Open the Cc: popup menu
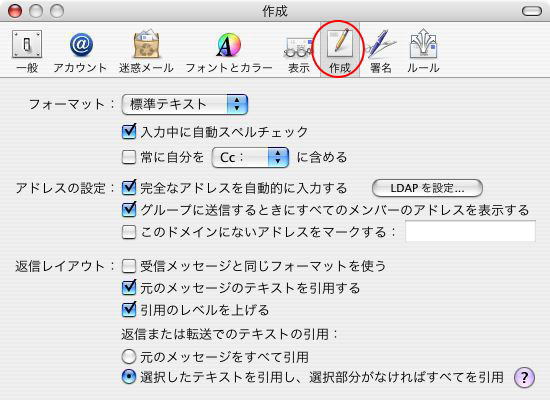Viewport: 550px width, 400px height. click(x=250, y=157)
